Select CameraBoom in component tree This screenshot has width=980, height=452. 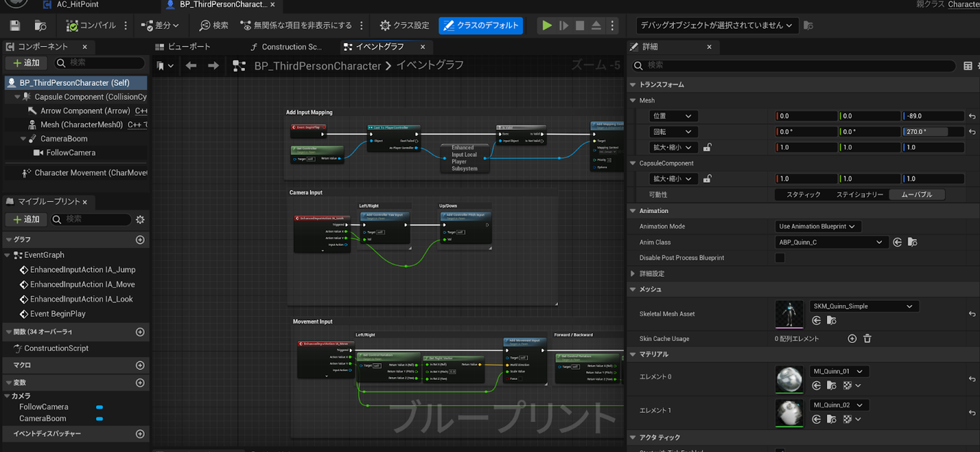[x=64, y=139]
